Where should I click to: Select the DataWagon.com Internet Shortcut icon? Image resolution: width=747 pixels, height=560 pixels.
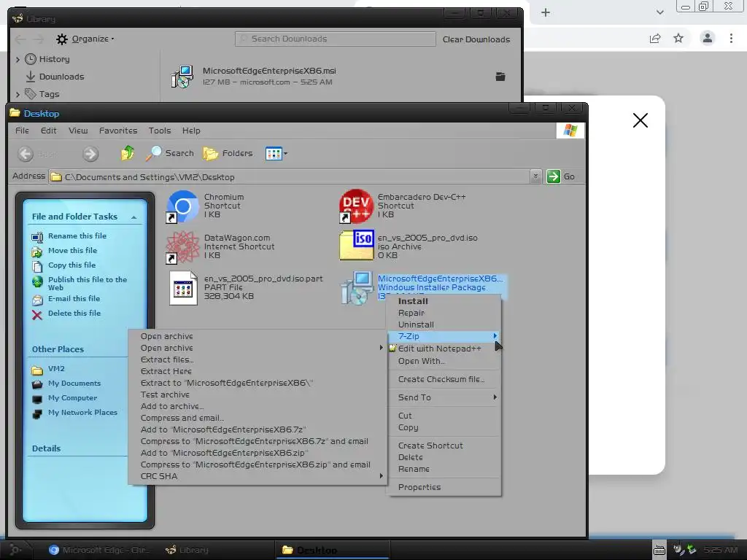tap(182, 247)
